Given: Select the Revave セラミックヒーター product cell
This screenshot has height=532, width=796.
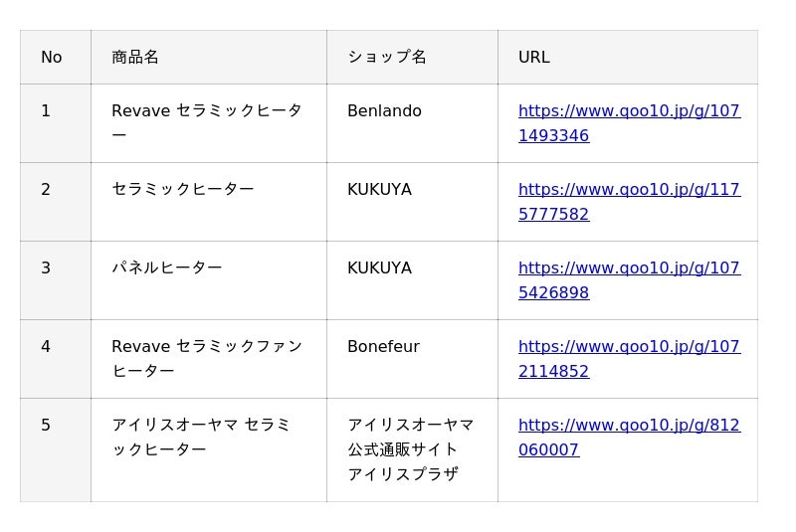Looking at the screenshot, I should click(x=207, y=123).
